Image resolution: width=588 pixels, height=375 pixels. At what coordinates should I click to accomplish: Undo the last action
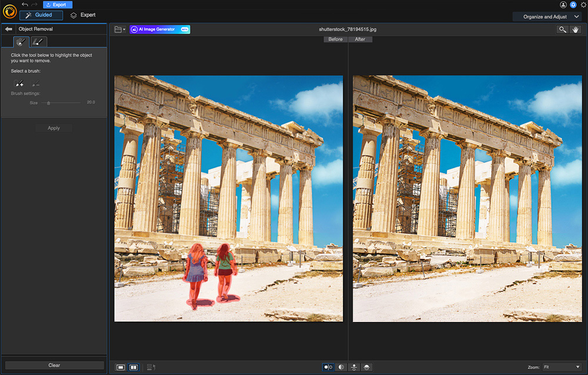25,5
